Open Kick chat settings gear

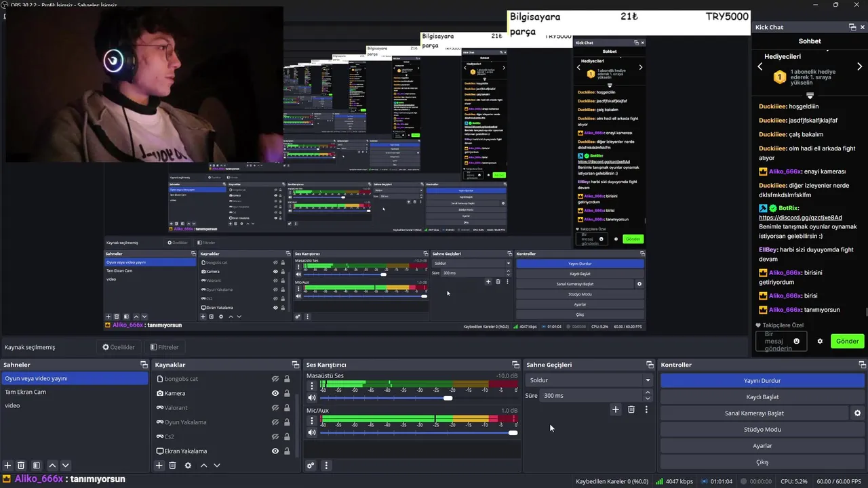pos(820,341)
